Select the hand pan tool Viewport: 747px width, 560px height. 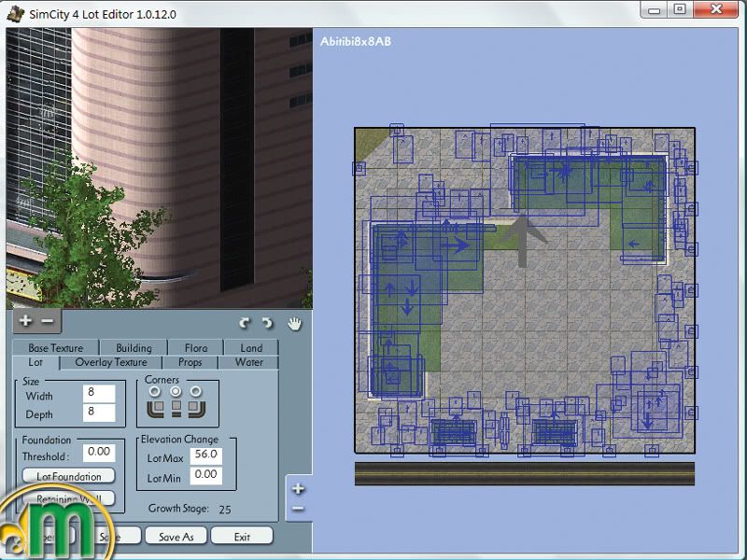[x=294, y=323]
